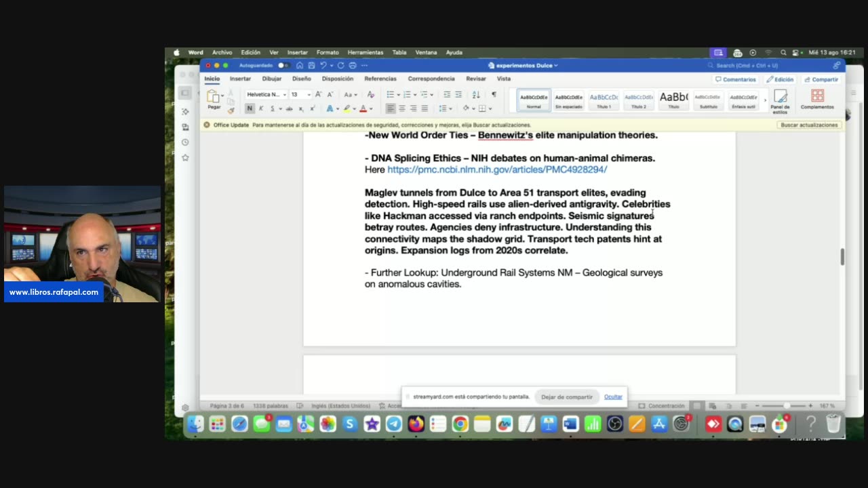
Task: Click the Comentarios button
Action: point(734,79)
